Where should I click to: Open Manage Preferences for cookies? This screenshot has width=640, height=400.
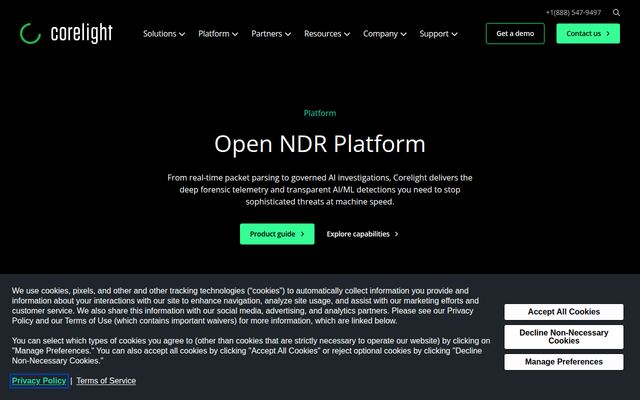coord(564,362)
